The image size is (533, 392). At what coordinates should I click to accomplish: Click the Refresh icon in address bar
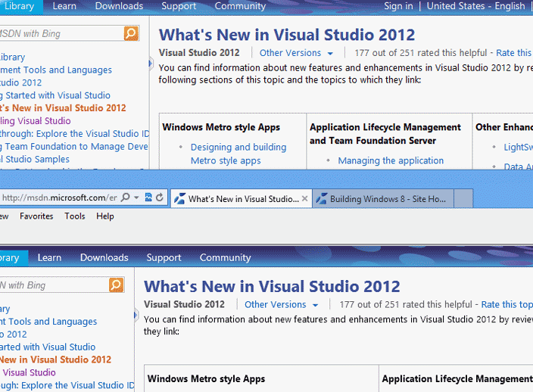[x=160, y=198]
